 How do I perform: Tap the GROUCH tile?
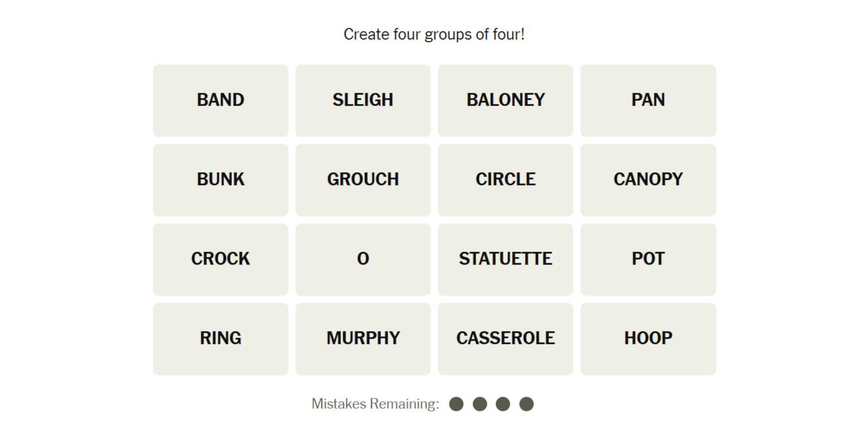363,180
